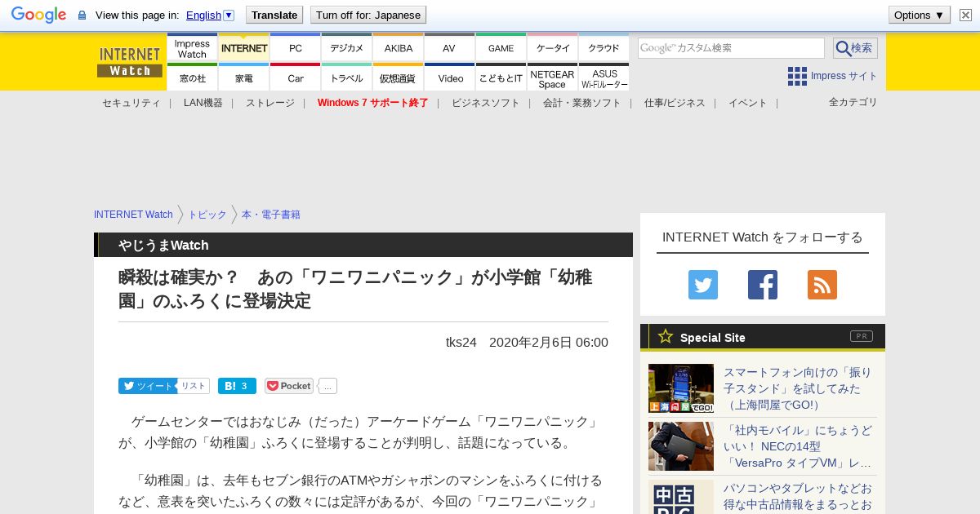
Task: Click the Google custom search field
Action: (731, 48)
